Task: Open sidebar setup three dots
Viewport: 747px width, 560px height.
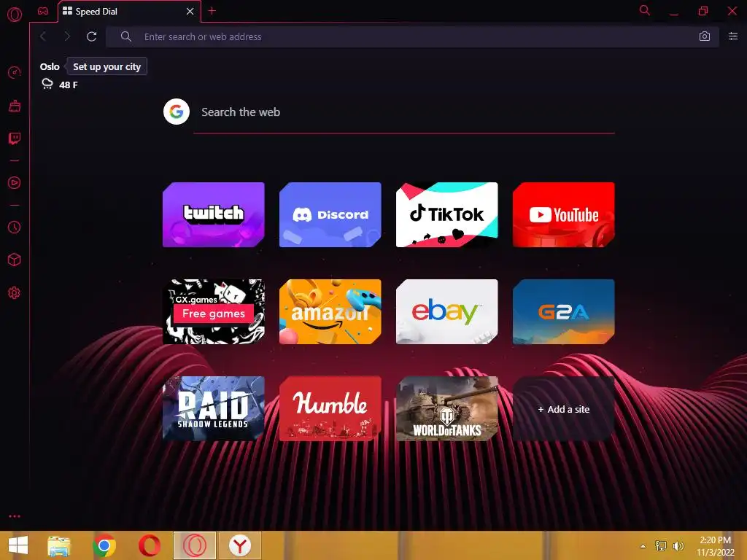Action: [x=15, y=516]
